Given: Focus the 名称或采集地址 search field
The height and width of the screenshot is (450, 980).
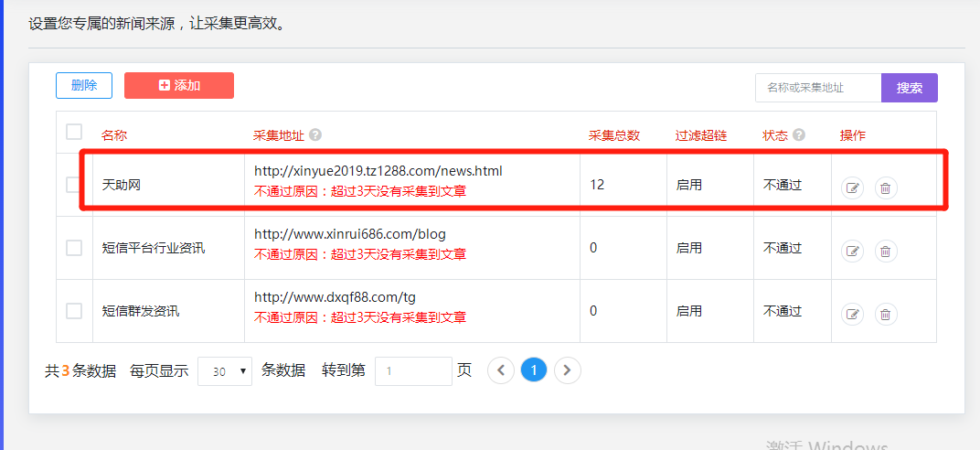Looking at the screenshot, I should [817, 88].
